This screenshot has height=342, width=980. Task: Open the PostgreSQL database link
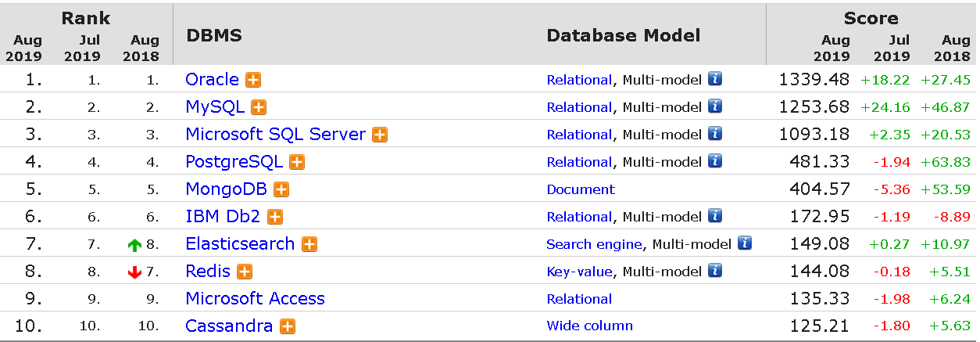pyautogui.click(x=234, y=162)
